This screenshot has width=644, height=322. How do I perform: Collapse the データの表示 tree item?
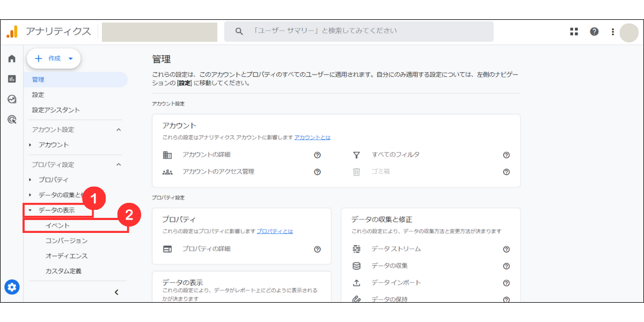tap(30, 210)
